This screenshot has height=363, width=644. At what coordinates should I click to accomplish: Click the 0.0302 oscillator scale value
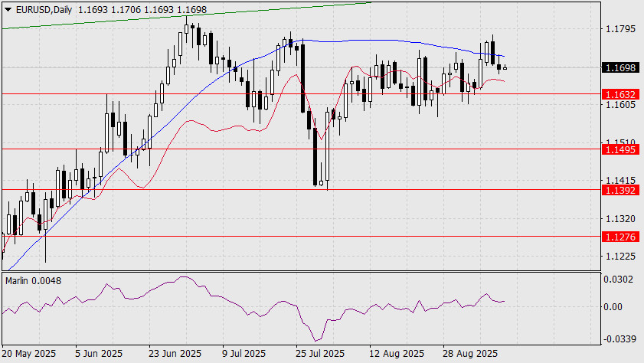coord(618,280)
